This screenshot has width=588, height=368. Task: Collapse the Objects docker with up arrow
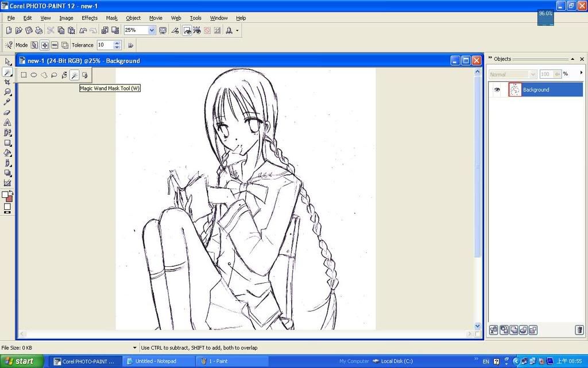(572, 59)
